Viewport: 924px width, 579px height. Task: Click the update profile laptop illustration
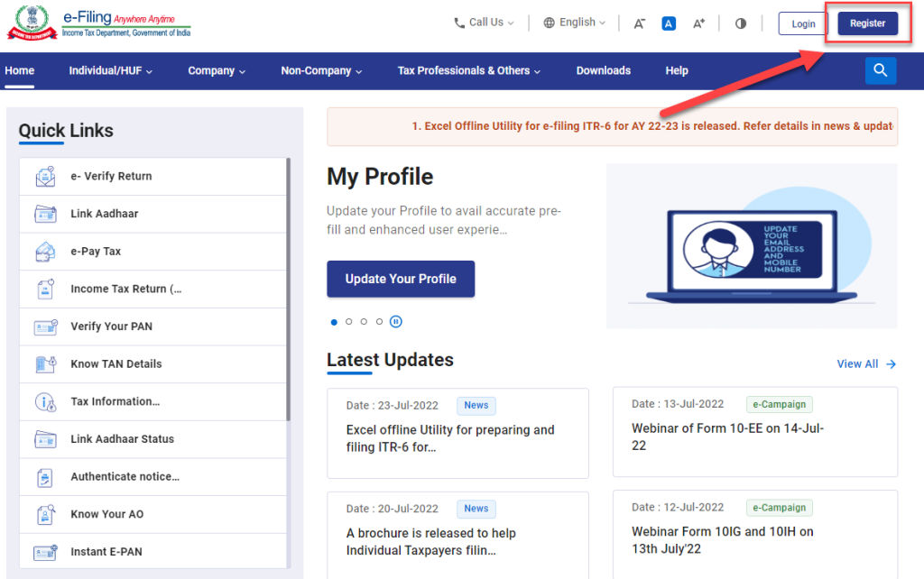pos(752,246)
